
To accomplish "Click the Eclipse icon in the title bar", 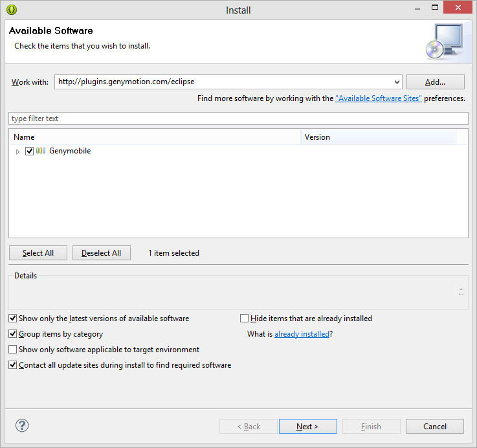I will tap(12, 10).
